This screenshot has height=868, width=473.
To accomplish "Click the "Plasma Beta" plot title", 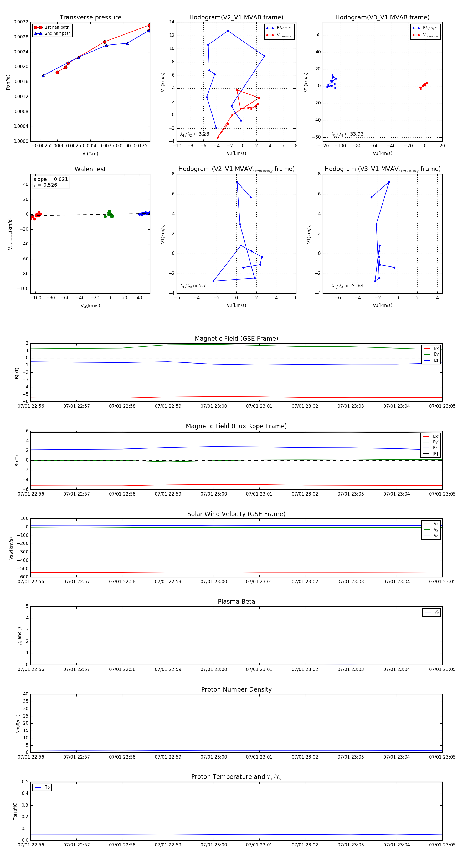I will (236, 602).
